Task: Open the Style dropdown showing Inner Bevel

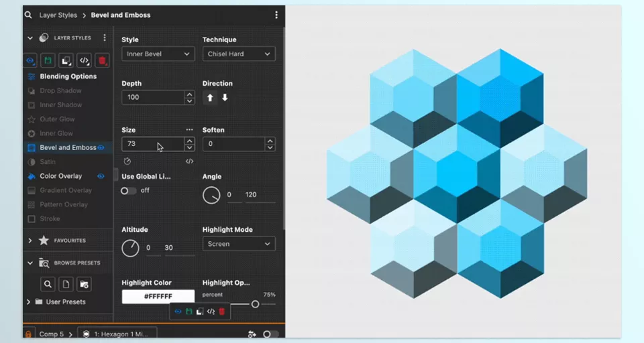Action: coord(158,54)
